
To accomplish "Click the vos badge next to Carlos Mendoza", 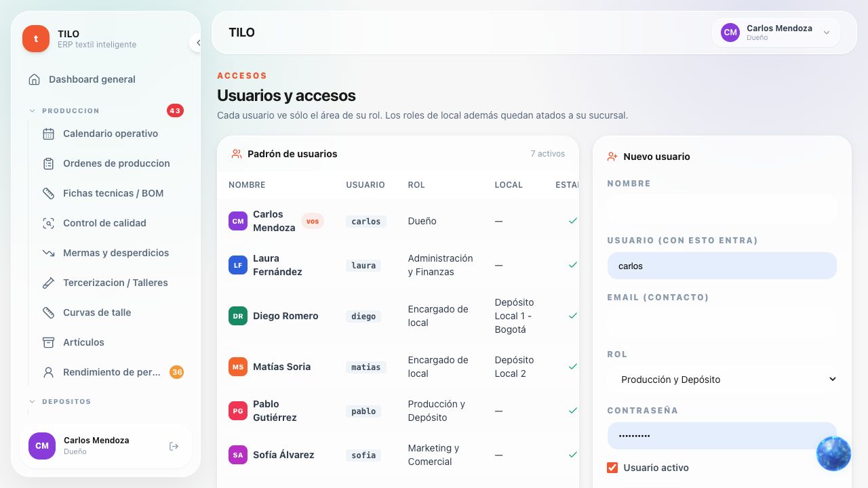I will [313, 221].
